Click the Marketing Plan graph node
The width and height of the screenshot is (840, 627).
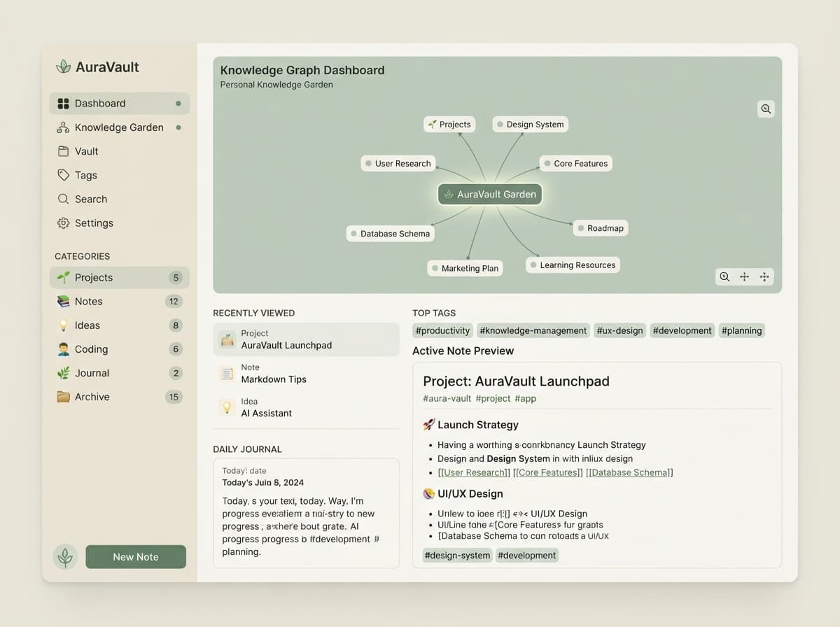click(x=465, y=268)
